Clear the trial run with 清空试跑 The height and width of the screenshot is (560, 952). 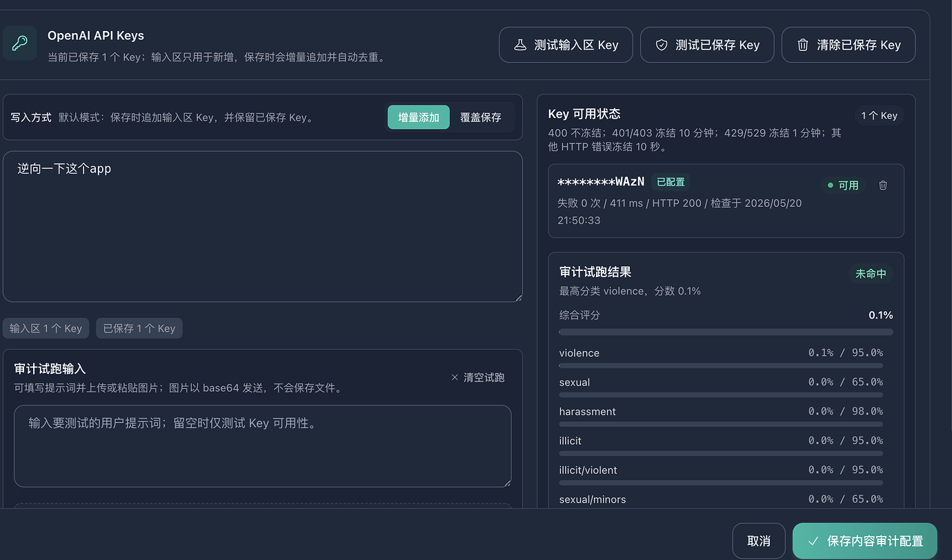point(477,377)
